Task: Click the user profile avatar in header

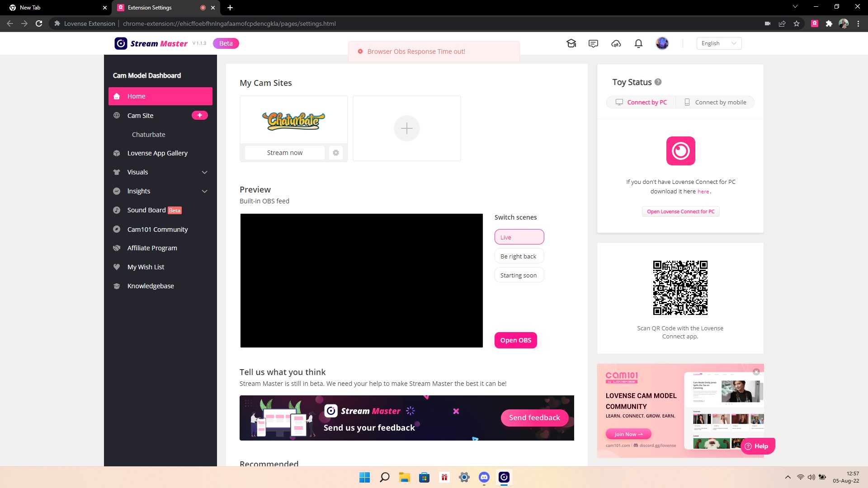Action: pos(662,43)
